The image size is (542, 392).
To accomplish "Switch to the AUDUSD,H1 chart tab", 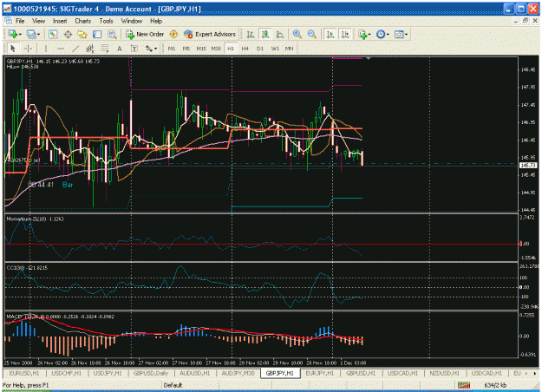I will tap(194, 373).
